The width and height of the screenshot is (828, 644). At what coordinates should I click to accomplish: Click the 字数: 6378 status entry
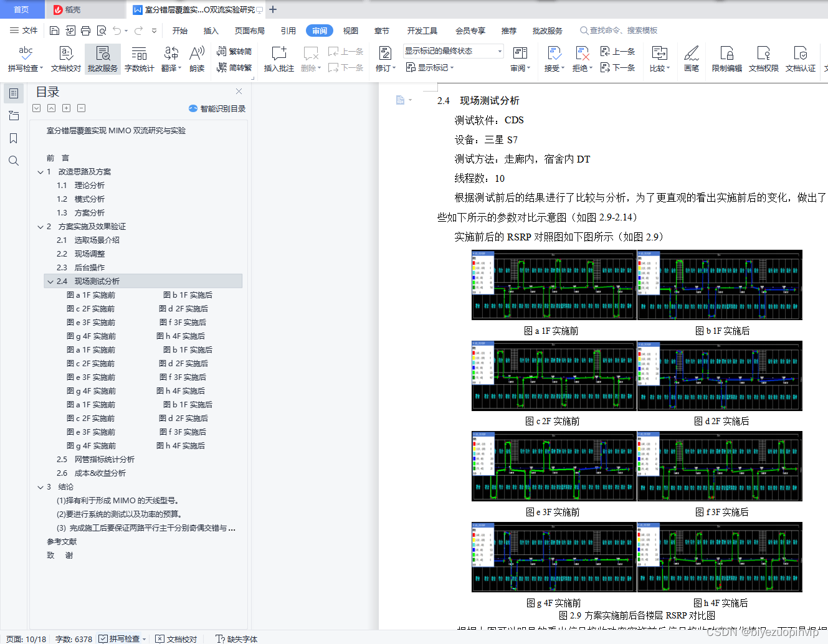click(74, 638)
